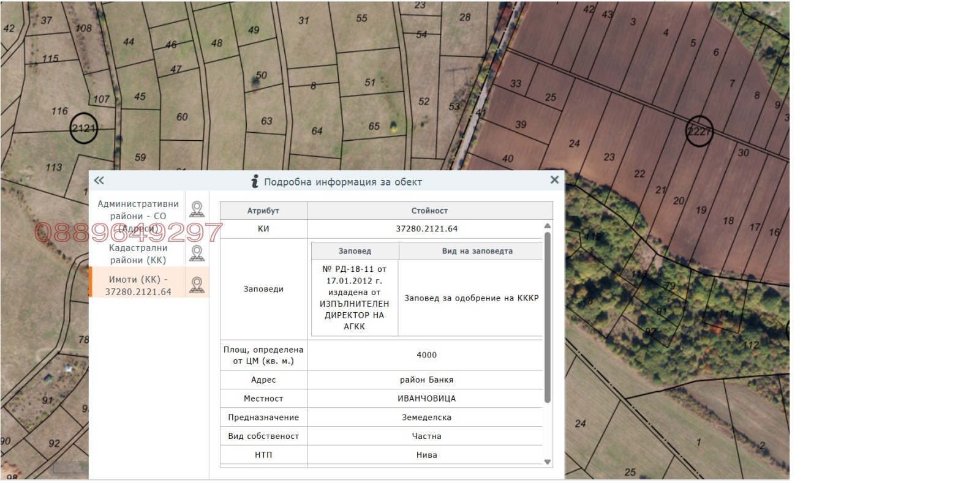Click locate icon for Административни райони
The height and width of the screenshot is (483, 980).
coord(197,209)
